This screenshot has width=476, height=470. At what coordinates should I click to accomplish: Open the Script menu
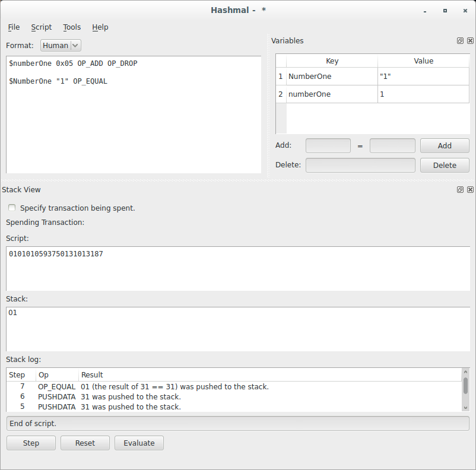tap(41, 27)
